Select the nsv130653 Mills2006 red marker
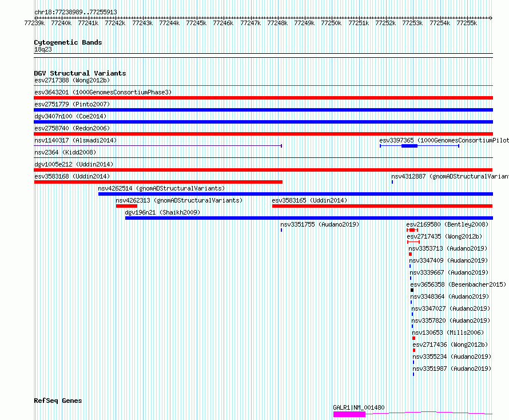509x420 pixels. pyautogui.click(x=413, y=338)
